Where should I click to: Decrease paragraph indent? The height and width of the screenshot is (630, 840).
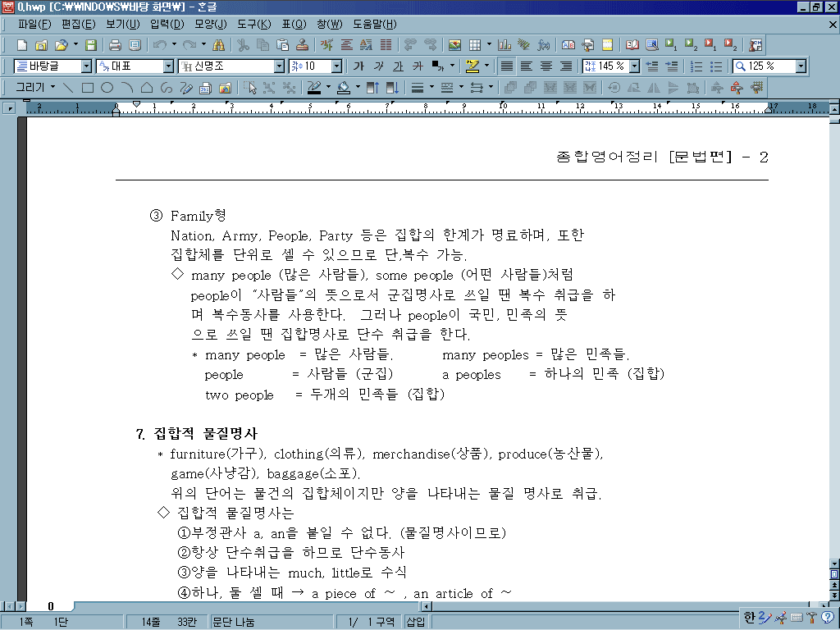(652, 66)
